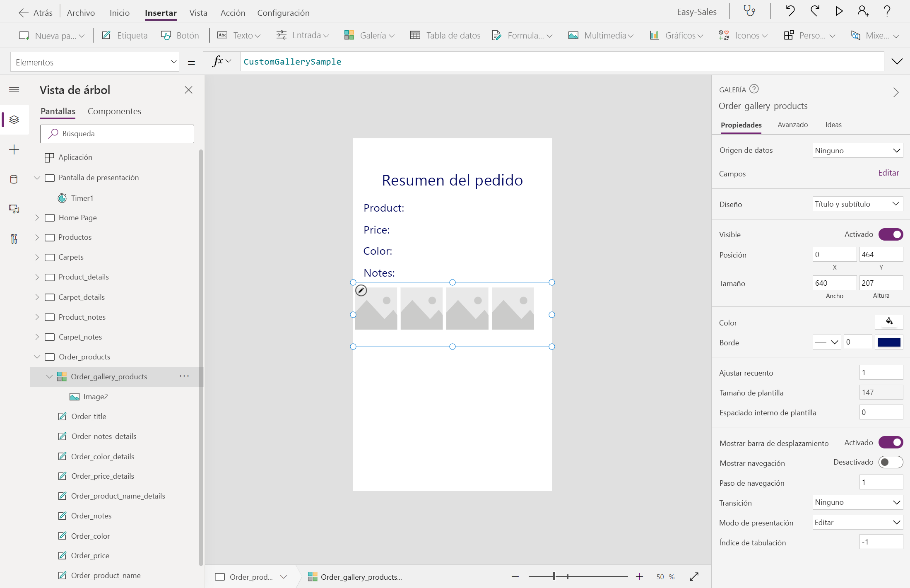The width and height of the screenshot is (910, 588).
Task: Select Aplicación in the tree view
Action: 75,157
